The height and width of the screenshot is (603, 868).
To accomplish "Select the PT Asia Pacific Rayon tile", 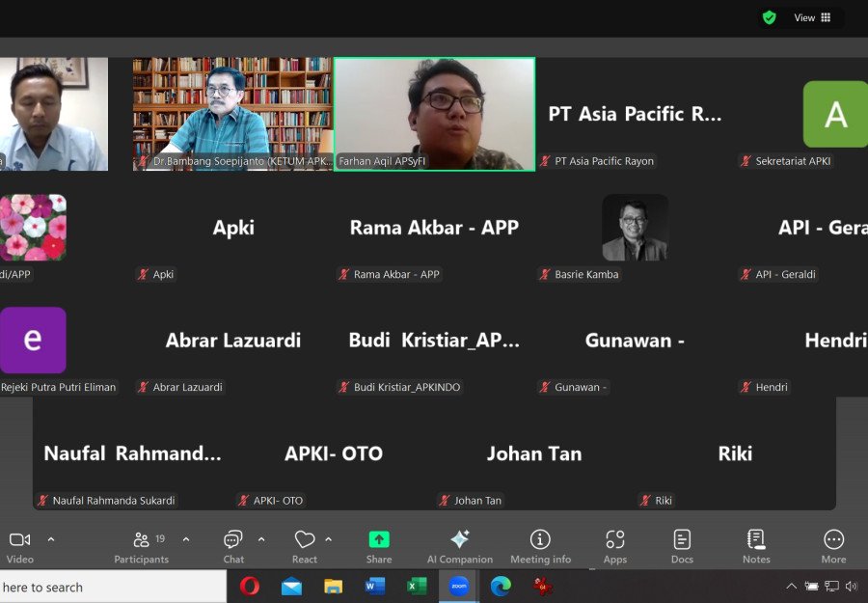I will tap(635, 114).
